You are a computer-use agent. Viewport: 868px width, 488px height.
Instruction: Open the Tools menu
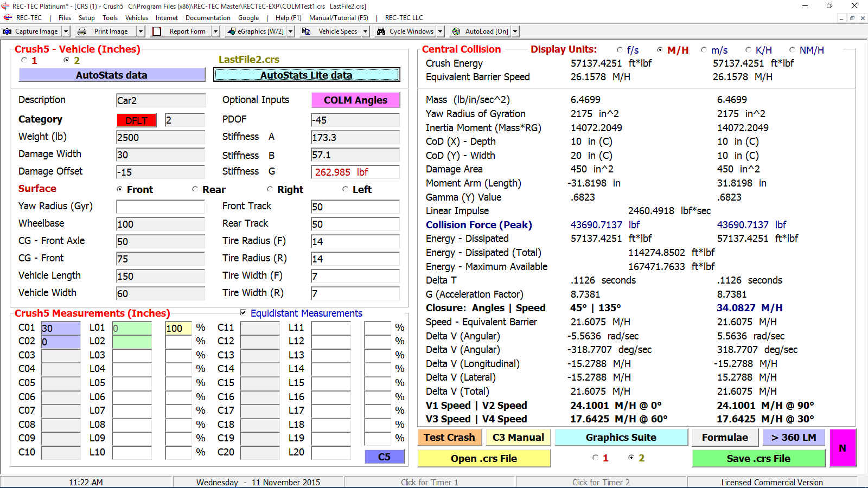point(110,18)
